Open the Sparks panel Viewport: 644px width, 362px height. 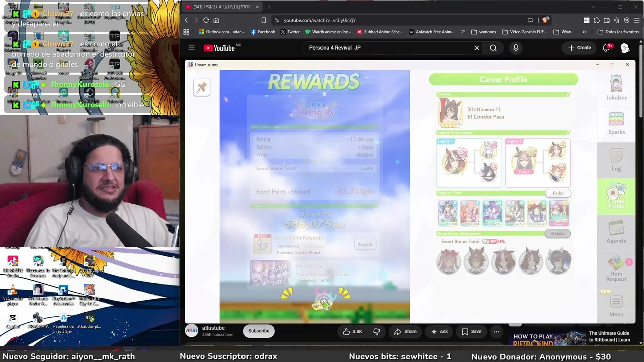click(616, 124)
